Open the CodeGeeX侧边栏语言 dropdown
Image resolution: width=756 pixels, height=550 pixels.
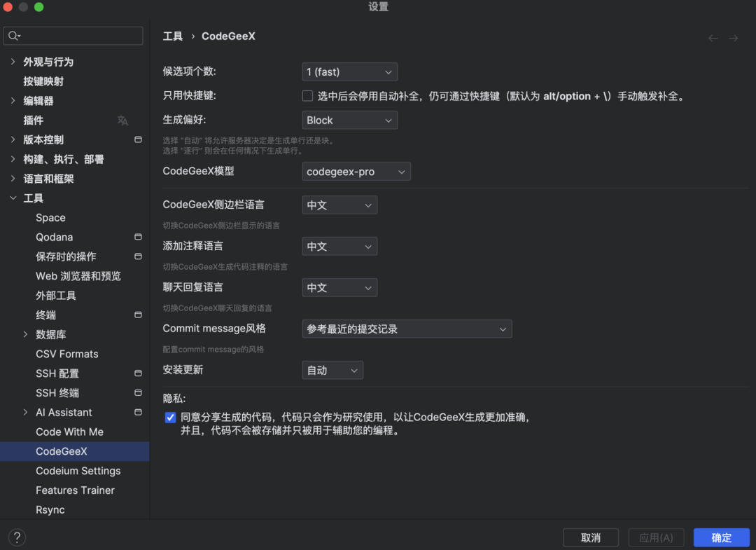point(339,205)
